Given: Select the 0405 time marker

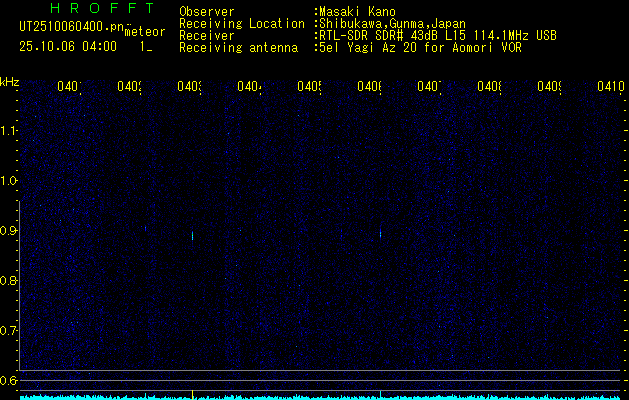Looking at the screenshot, I should (x=309, y=86).
